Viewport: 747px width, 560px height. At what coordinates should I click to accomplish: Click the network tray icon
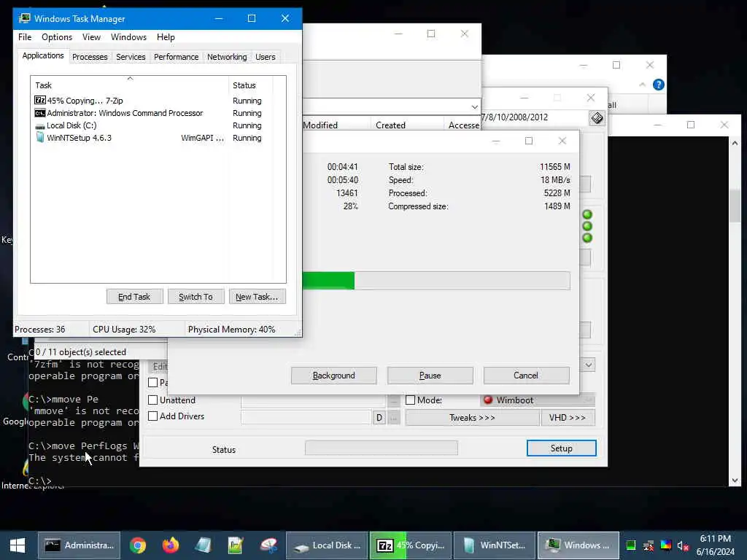tap(649, 545)
